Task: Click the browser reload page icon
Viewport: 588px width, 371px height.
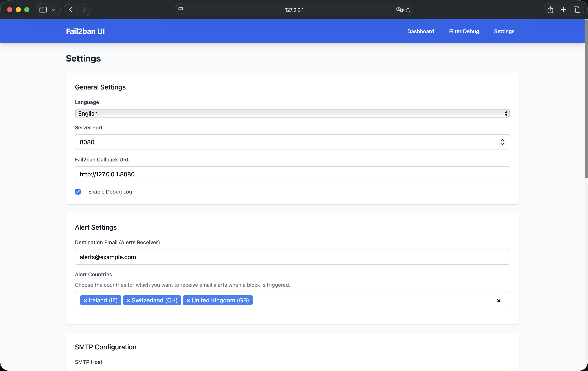Action: tap(408, 10)
